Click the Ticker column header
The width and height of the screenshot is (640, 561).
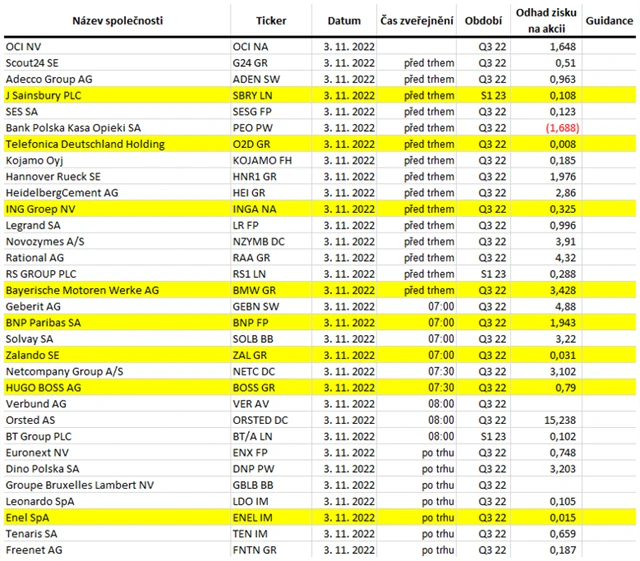[271, 20]
